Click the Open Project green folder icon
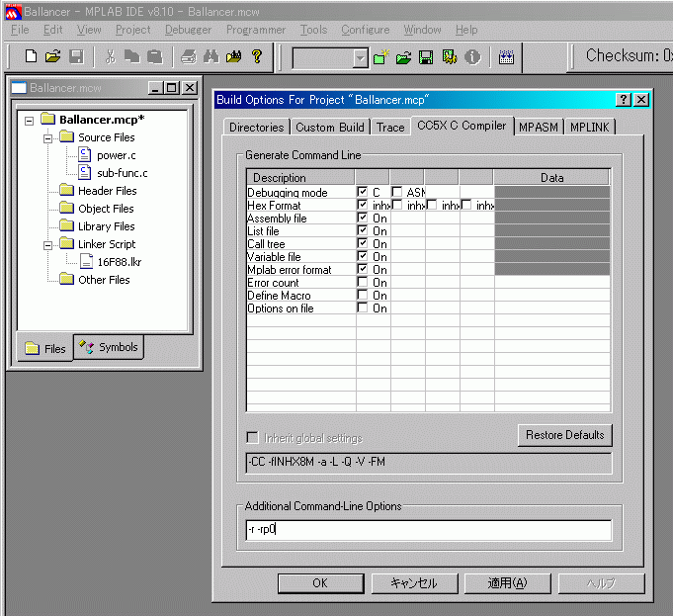 403,57
